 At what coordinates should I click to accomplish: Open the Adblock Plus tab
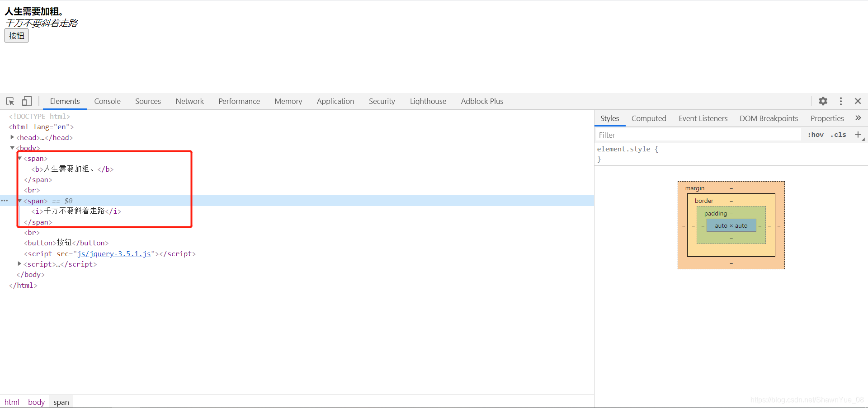tap(482, 101)
